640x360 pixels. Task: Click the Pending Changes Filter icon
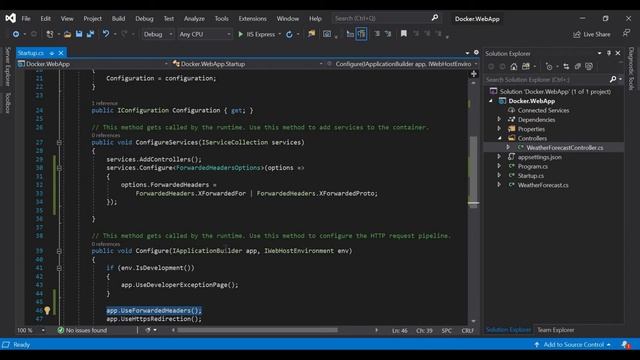pos(549,67)
